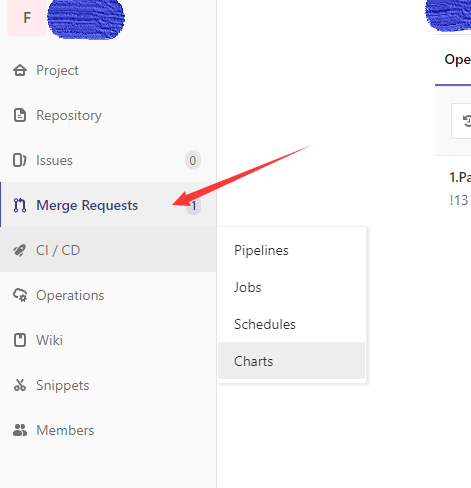Click the project avatar with letter F
This screenshot has width=471, height=488.
tap(27, 18)
